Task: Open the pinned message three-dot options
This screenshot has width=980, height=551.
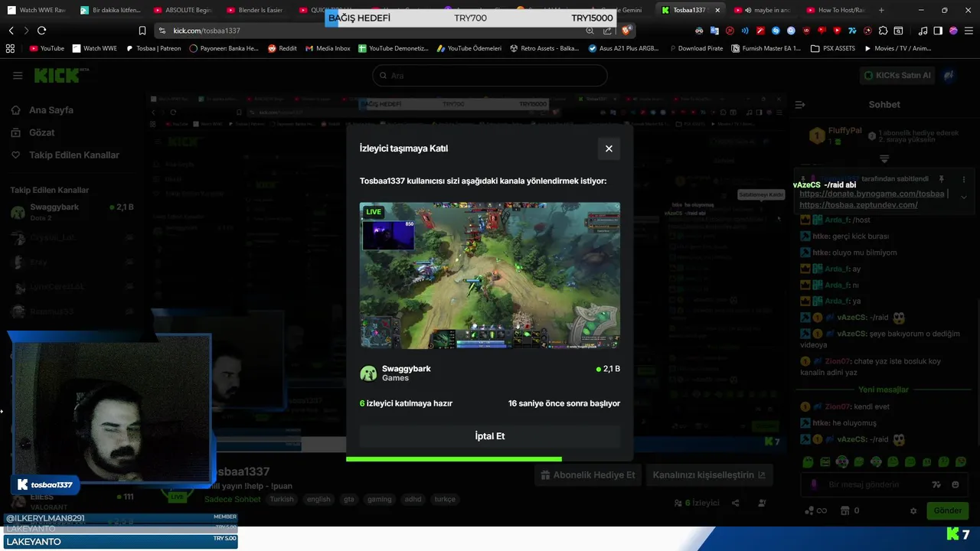Action: tap(964, 179)
